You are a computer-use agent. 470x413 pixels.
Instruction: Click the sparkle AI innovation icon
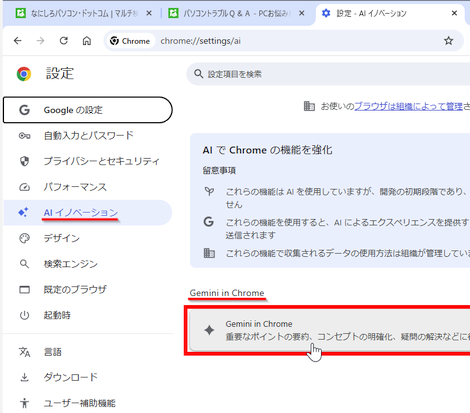(23, 212)
